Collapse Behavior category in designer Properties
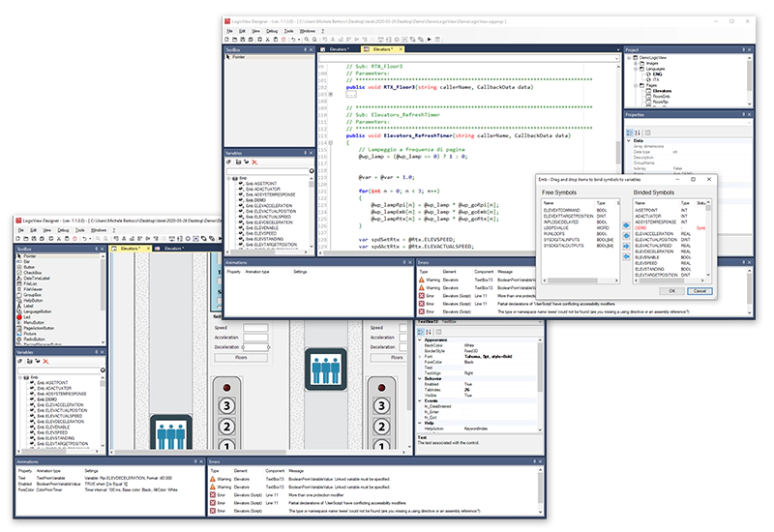Image resolution: width=774 pixels, height=532 pixels. [x=420, y=379]
